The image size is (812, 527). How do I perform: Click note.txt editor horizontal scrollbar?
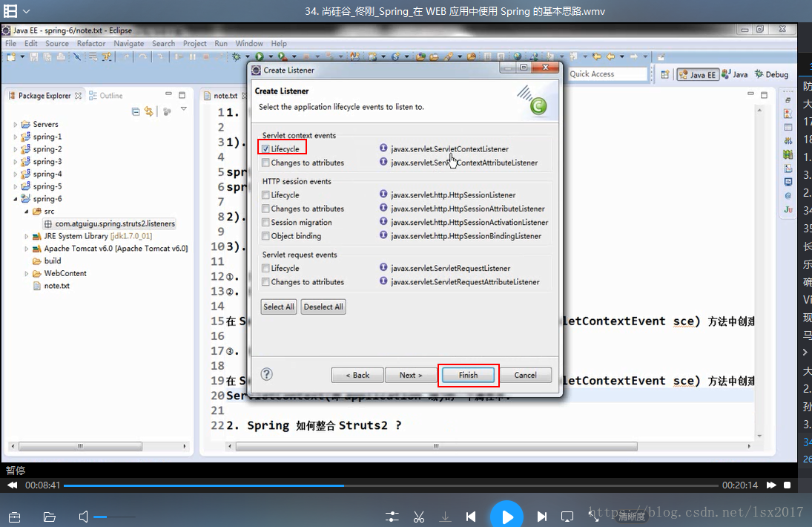coord(437,446)
